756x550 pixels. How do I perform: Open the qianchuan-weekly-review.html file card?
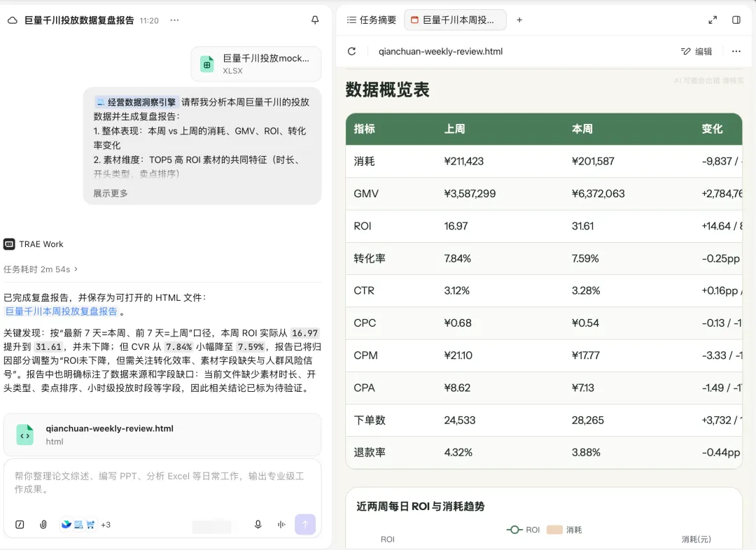(x=162, y=435)
